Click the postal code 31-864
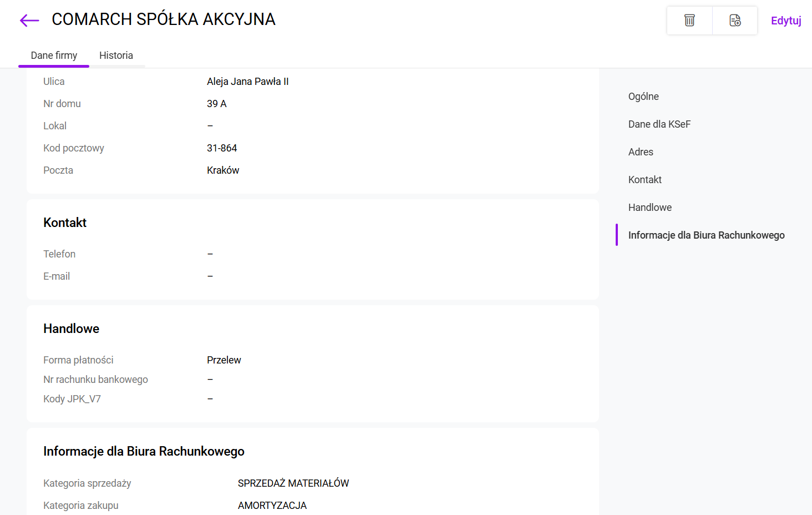 coord(222,148)
